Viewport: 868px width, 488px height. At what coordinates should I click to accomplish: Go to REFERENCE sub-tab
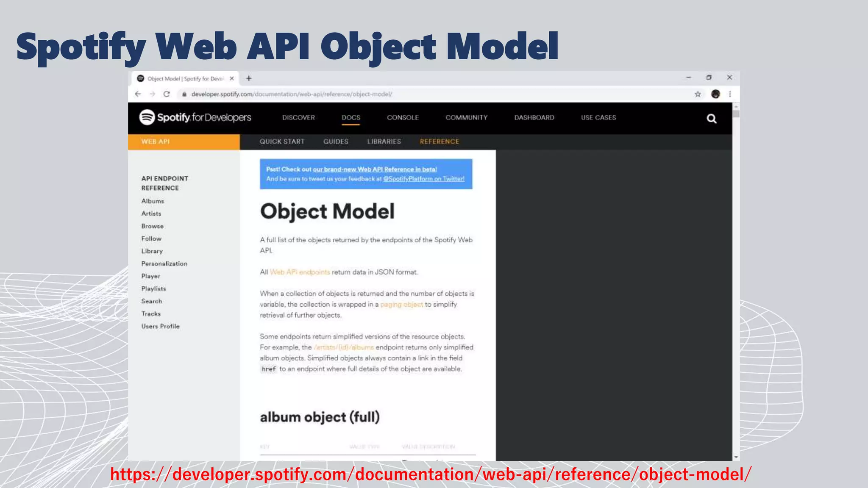tap(440, 141)
